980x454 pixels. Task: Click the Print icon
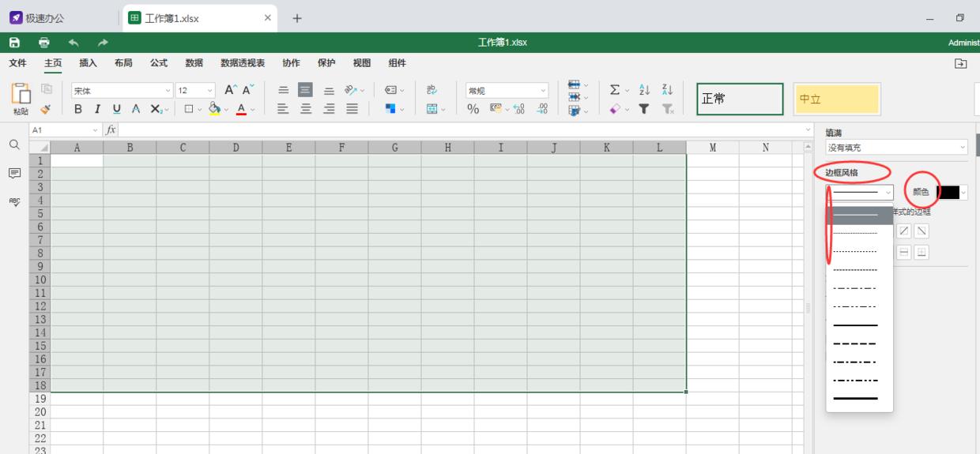44,43
